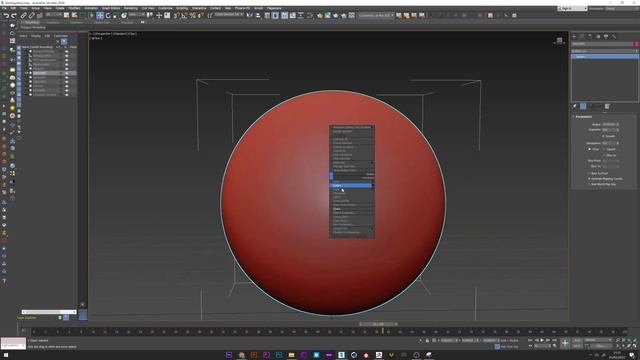
Task: Select the Squash radio button
Action: tap(604, 149)
